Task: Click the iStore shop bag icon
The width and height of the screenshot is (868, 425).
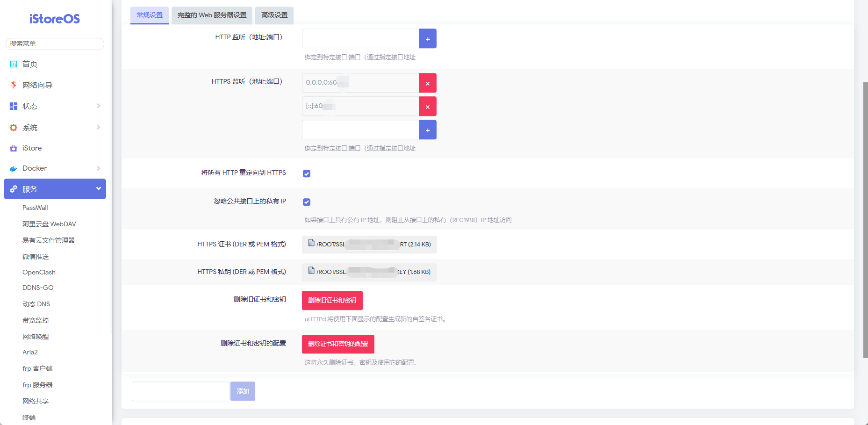Action: tap(14, 148)
